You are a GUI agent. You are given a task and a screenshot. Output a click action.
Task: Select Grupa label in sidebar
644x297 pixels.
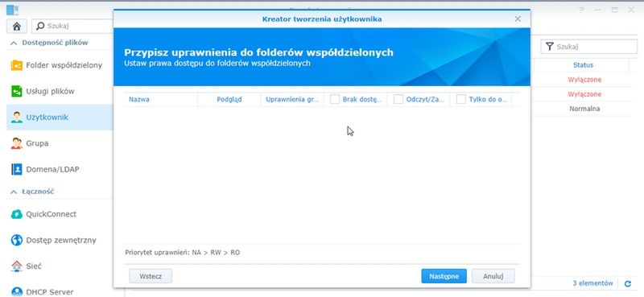(37, 143)
